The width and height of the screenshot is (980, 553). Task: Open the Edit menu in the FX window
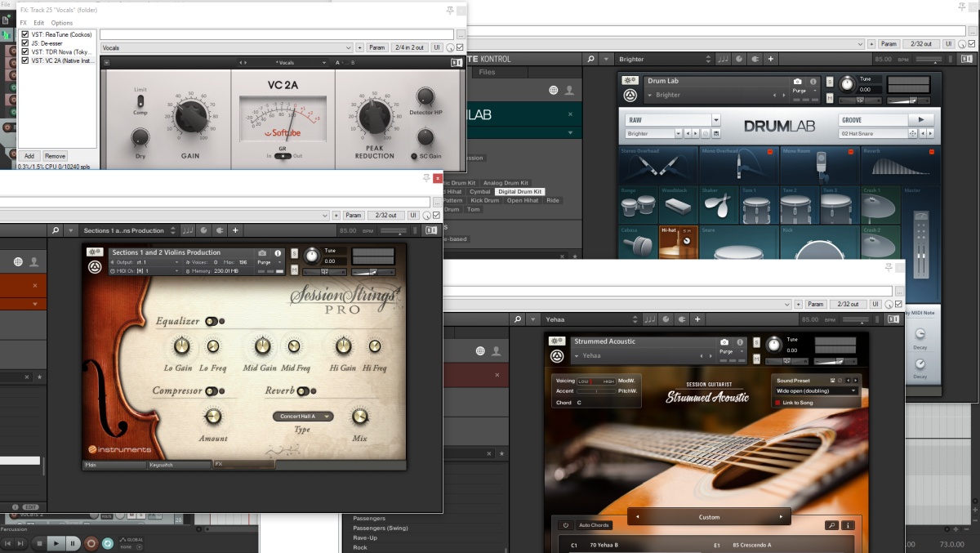point(38,23)
